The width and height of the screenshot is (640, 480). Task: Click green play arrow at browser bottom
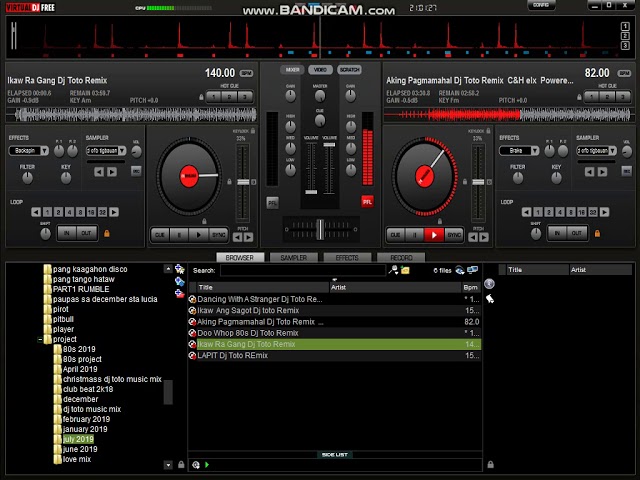(207, 465)
